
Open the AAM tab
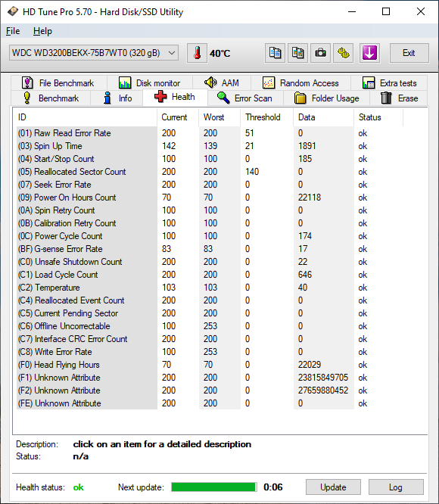[222, 83]
